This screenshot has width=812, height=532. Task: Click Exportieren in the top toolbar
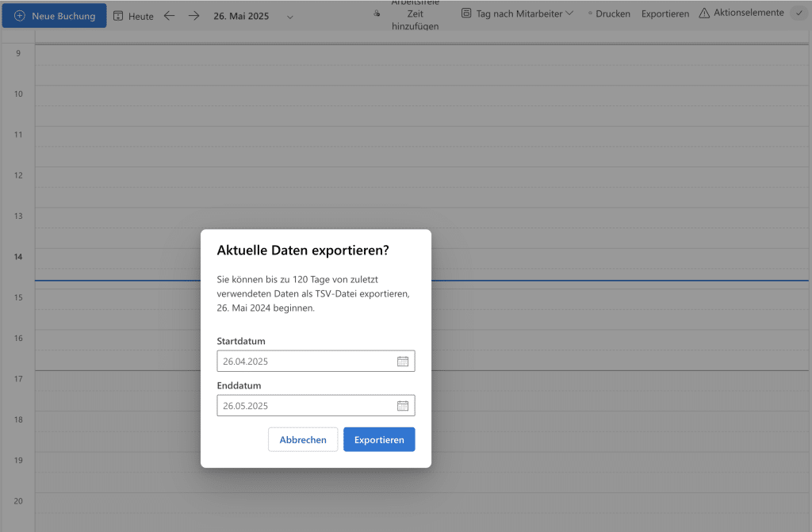pyautogui.click(x=665, y=14)
